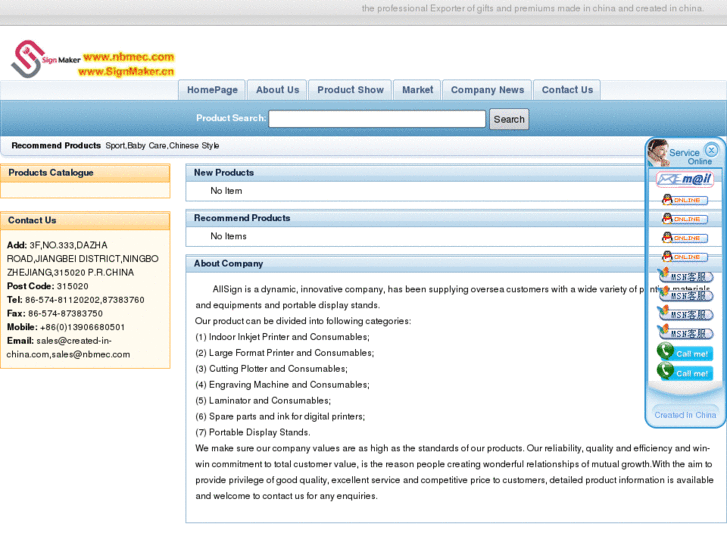This screenshot has width=727, height=545.
Task: Click the second QQ ONLINE chat icon
Action: 685,219
